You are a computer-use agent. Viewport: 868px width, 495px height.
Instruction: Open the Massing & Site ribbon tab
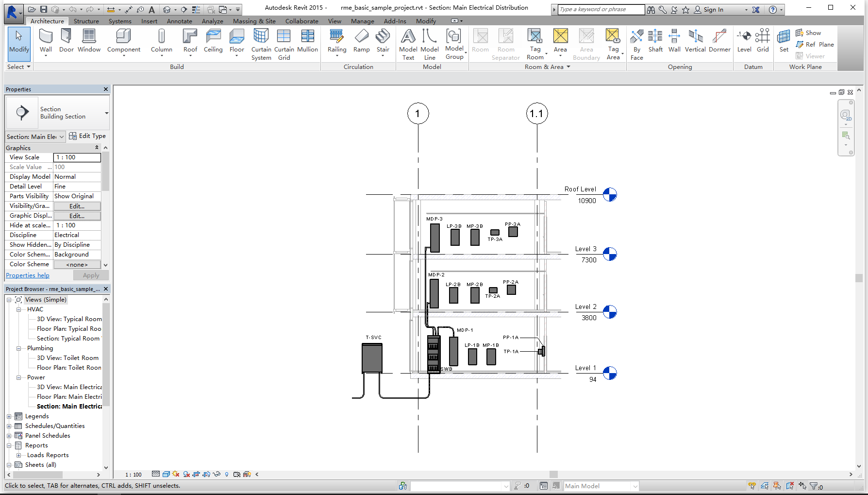point(254,21)
